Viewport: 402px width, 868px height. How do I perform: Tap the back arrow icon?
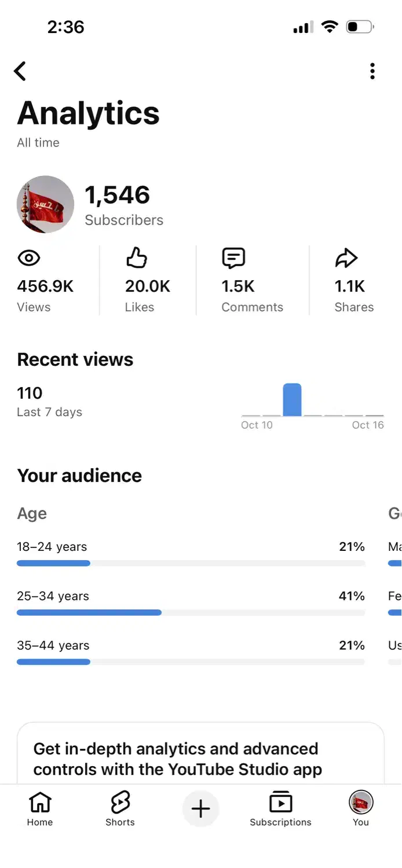(x=20, y=71)
